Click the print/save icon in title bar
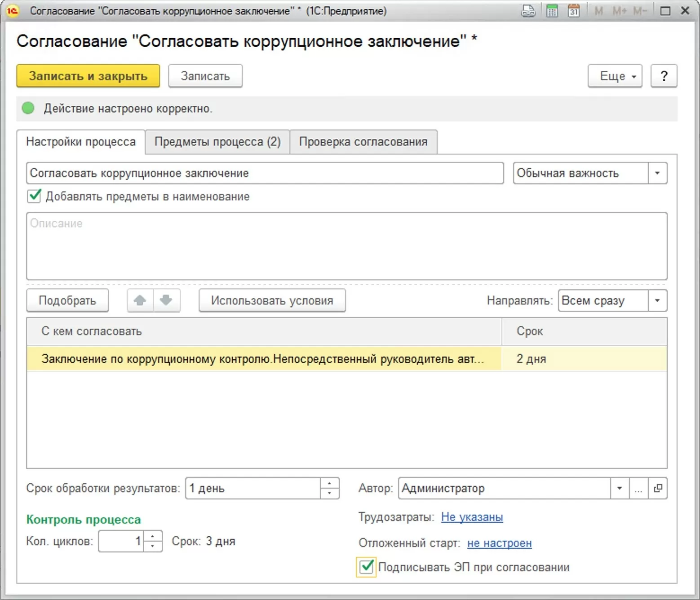The height and width of the screenshot is (600, 700). coord(528,11)
